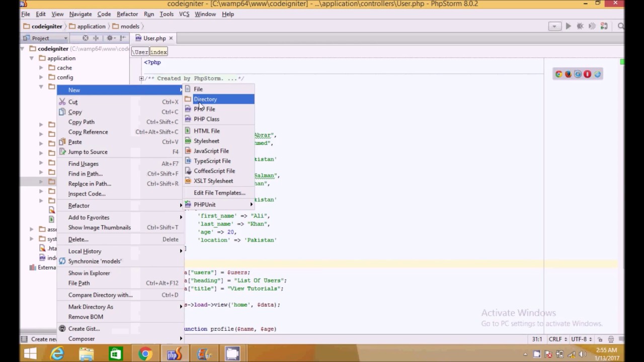Collapse the codeigniter root folder
This screenshot has height=362, width=644.
(x=23, y=49)
